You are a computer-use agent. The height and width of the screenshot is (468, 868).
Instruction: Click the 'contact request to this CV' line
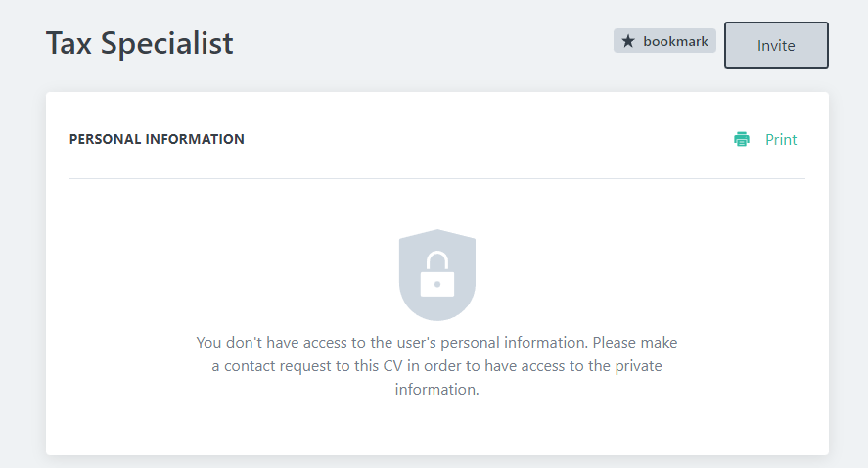point(436,366)
